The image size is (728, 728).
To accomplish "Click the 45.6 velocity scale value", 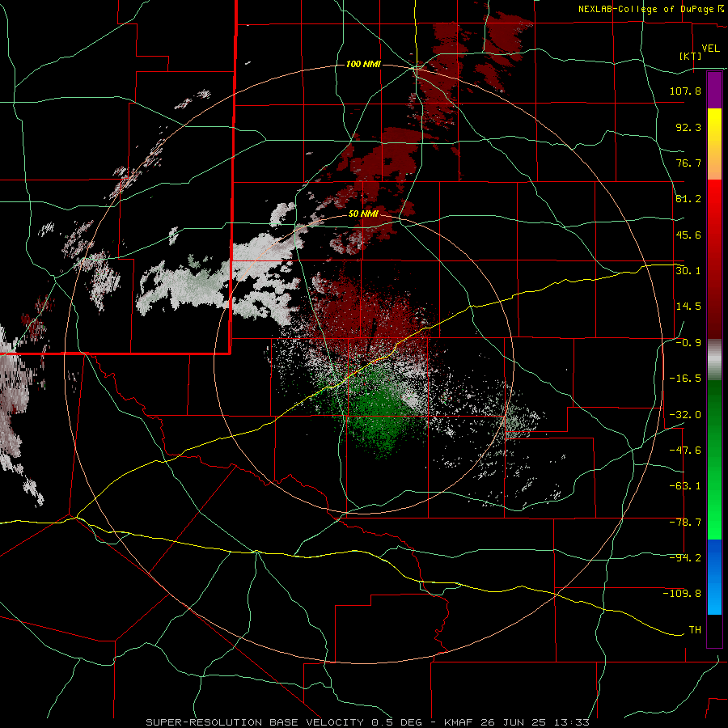I will point(688,235).
